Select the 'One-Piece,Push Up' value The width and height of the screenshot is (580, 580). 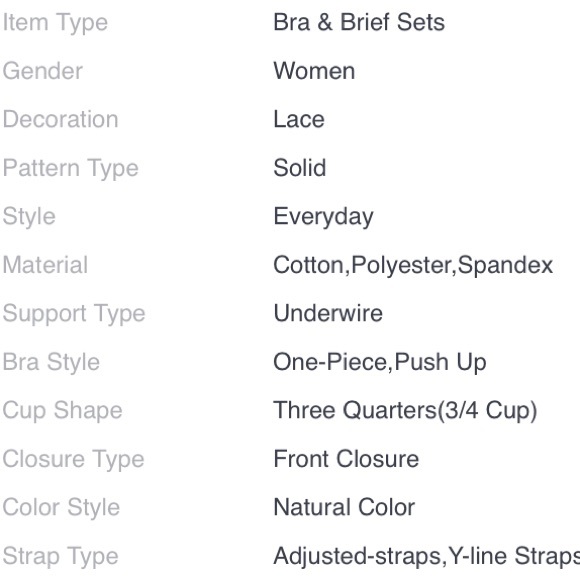click(380, 362)
